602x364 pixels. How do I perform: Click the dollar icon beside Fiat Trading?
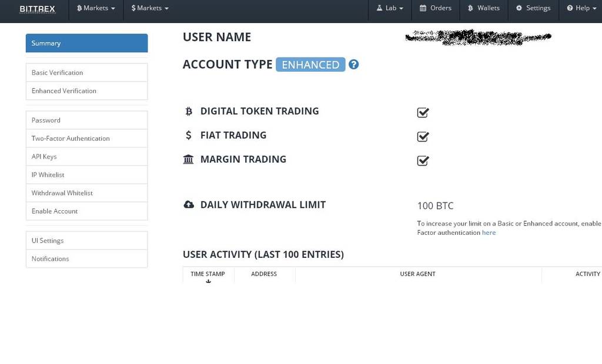(x=188, y=135)
